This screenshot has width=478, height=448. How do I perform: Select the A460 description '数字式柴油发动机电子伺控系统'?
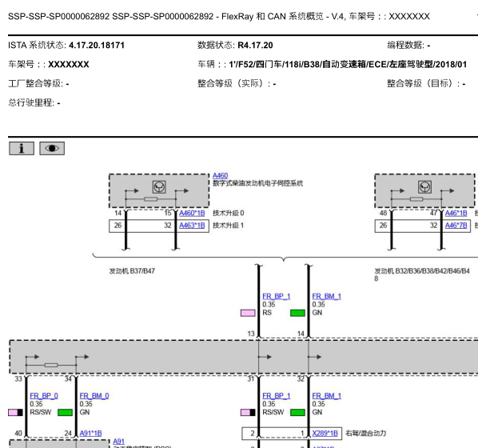pyautogui.click(x=258, y=183)
